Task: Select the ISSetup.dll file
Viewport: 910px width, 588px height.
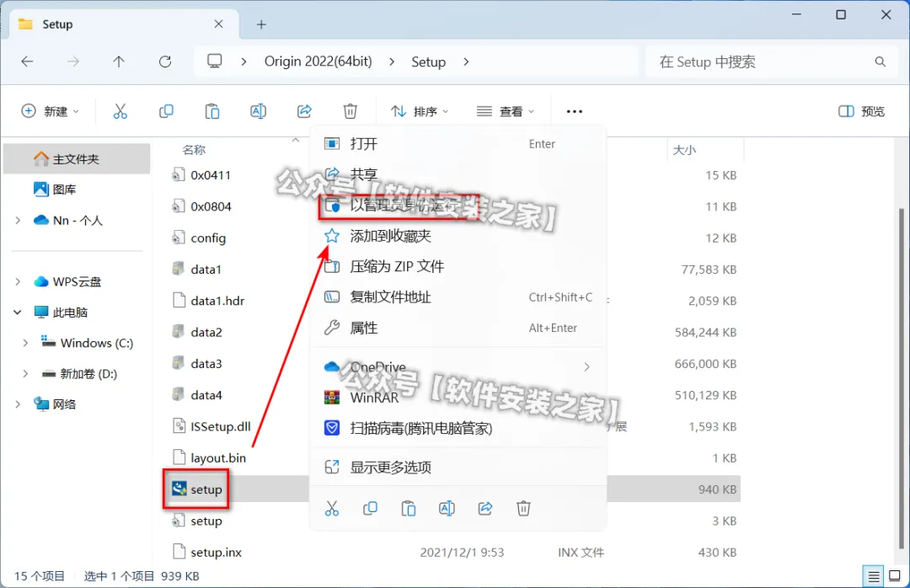Action: [x=211, y=426]
